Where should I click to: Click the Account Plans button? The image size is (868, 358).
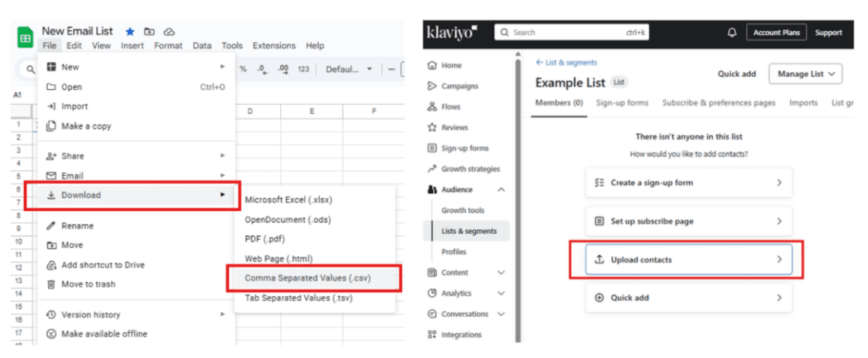point(776,33)
